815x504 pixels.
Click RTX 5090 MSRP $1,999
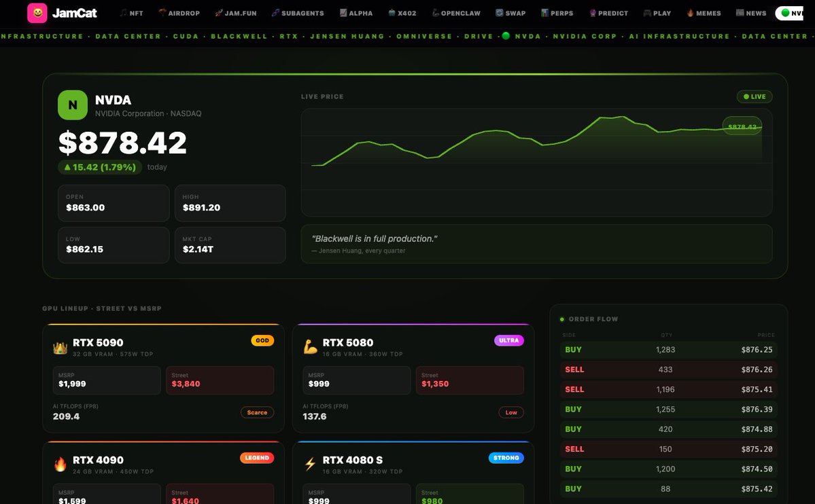[x=107, y=380]
